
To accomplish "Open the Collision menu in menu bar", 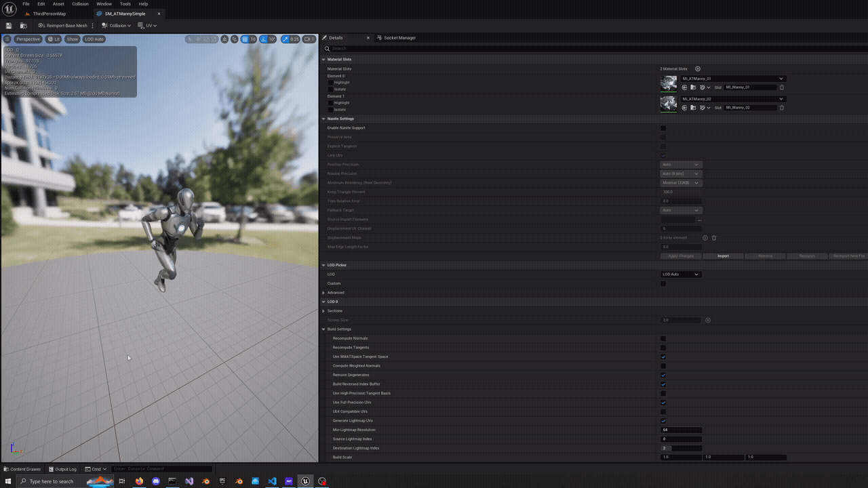I will tap(80, 4).
